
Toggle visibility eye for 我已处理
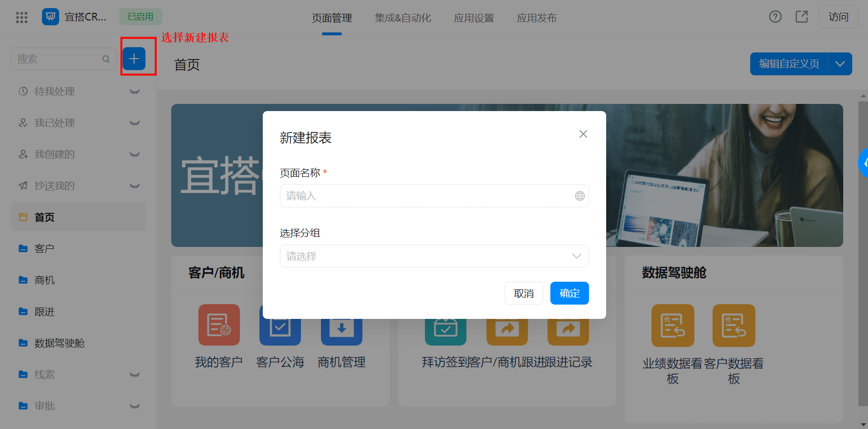[x=134, y=123]
